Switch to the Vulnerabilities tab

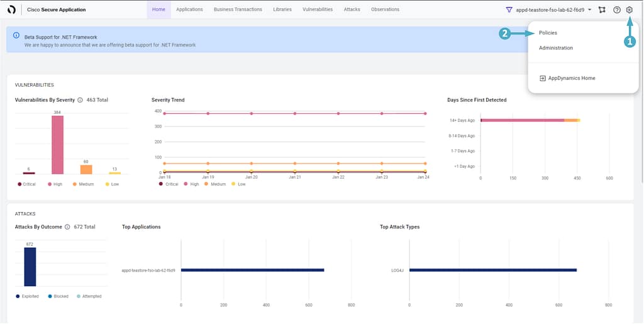coord(317,10)
